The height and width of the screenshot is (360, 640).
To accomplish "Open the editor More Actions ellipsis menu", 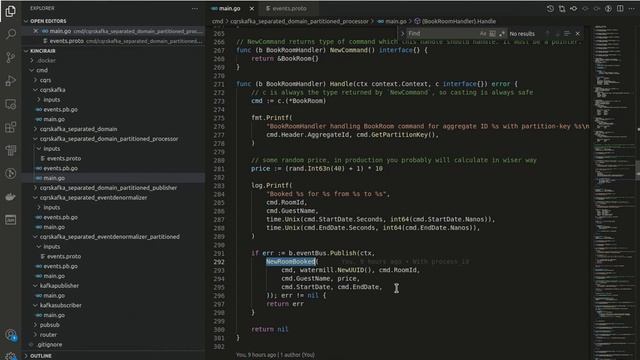I will (x=632, y=9).
